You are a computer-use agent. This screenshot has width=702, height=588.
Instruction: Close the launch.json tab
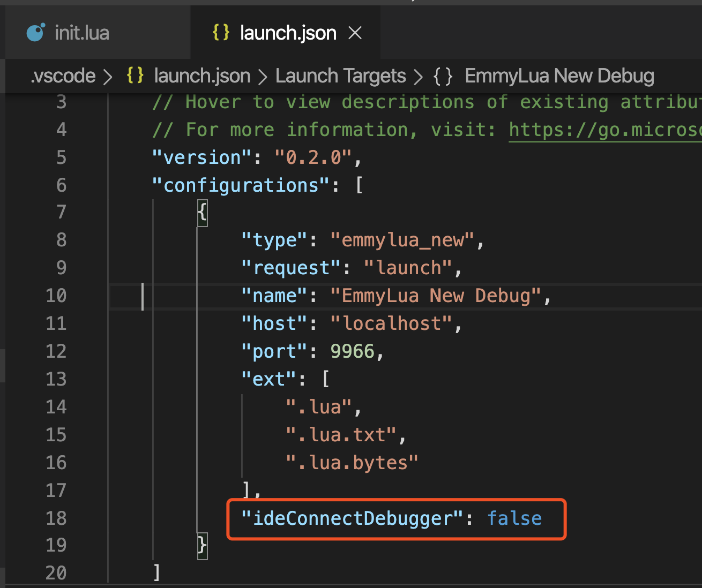[x=355, y=33]
